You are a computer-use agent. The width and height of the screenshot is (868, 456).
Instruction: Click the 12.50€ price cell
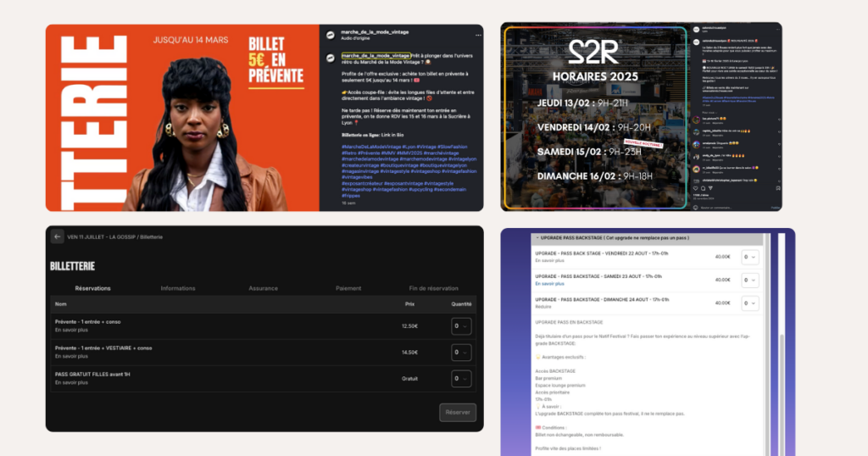point(409,326)
